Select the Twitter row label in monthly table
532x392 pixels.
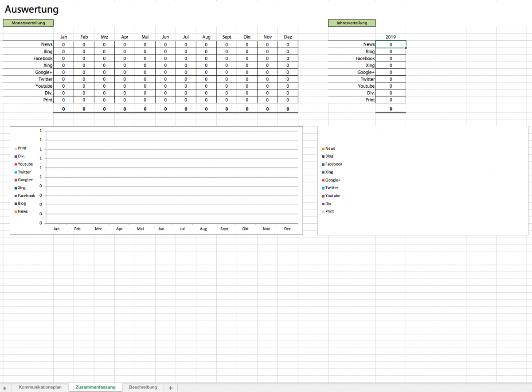pos(45,79)
